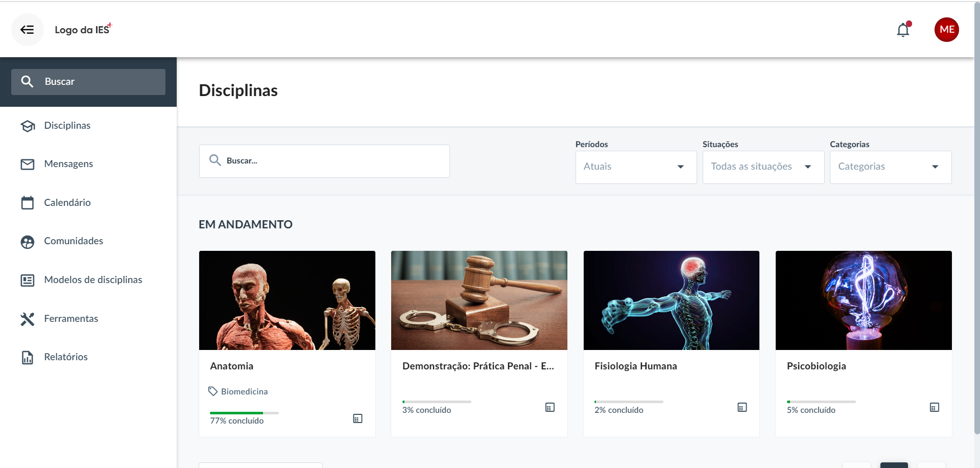Expand the Períodos dropdown showing Atuais
980x468 pixels.
click(636, 167)
